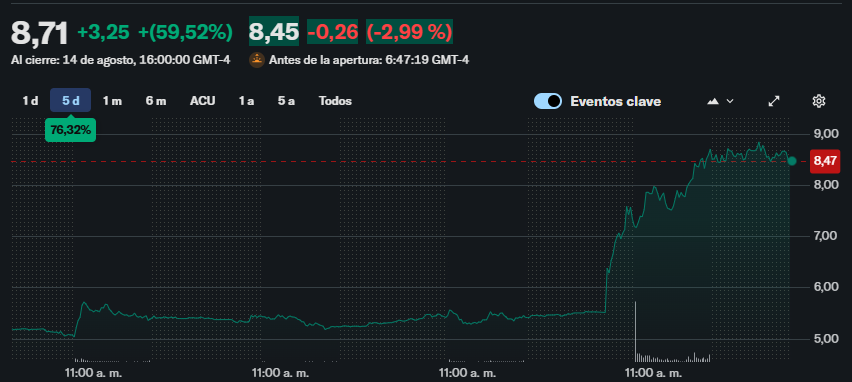Image resolution: width=852 pixels, height=382 pixels.
Task: Click the tall white volume bar
Action: click(635, 331)
